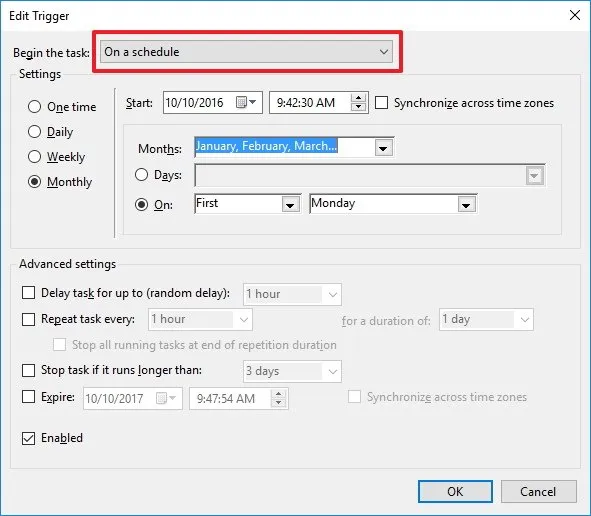591x516 pixels.
Task: Open the Monday weekday dropdown arrow
Action: coord(466,205)
